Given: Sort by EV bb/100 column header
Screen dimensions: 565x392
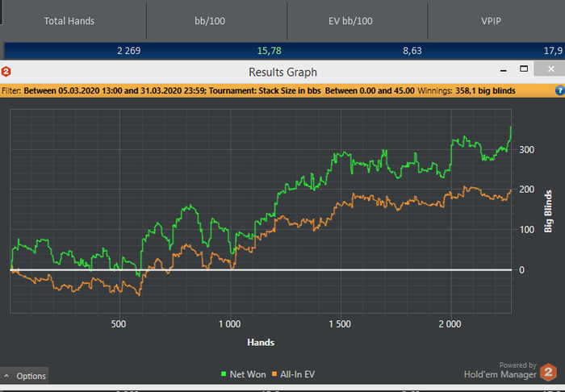Looking at the screenshot, I should [350, 21].
